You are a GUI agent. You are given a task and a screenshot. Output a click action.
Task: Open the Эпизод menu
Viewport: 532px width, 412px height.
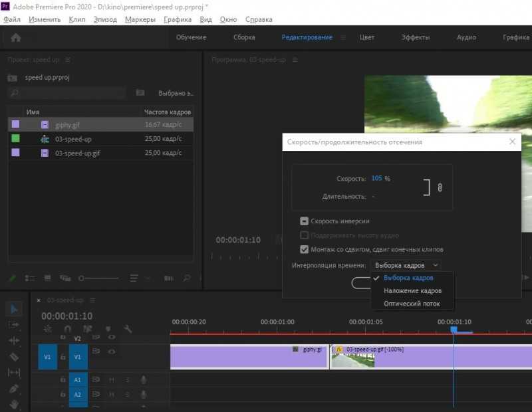(x=105, y=19)
